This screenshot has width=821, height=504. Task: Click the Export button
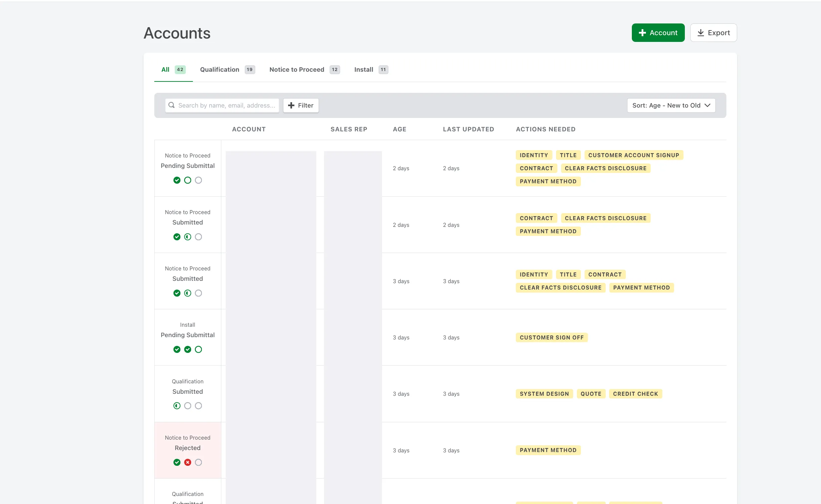coord(713,33)
